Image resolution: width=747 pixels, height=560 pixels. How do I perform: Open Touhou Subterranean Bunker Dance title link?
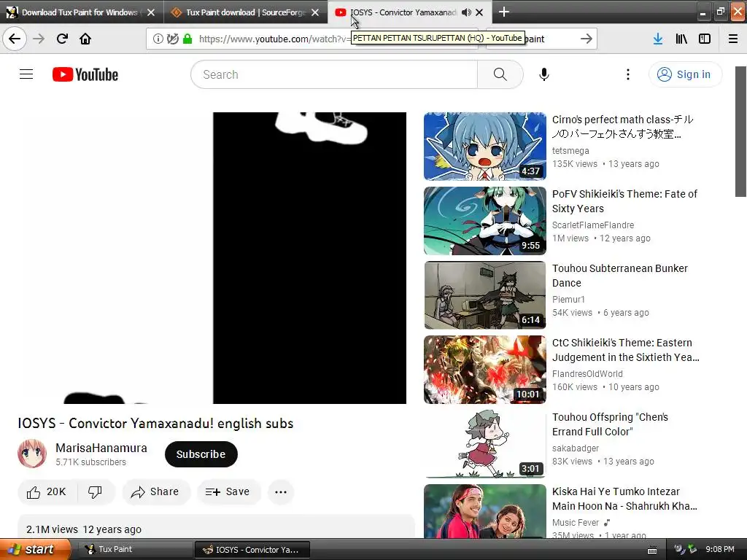[620, 276]
